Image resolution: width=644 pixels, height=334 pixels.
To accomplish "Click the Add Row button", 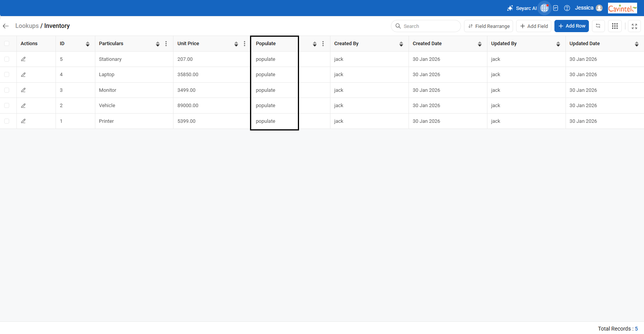I will tap(571, 26).
